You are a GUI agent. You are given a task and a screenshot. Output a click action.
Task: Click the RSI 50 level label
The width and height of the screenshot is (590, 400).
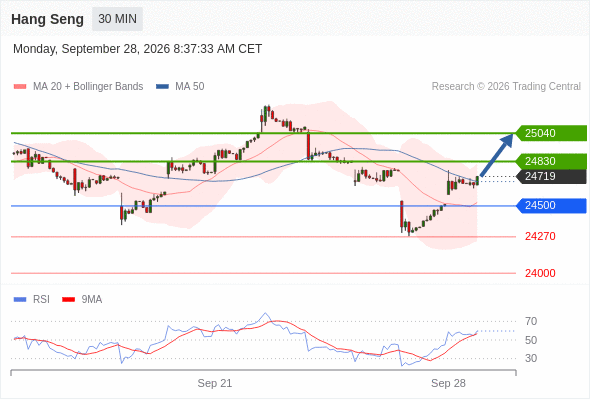tap(531, 340)
